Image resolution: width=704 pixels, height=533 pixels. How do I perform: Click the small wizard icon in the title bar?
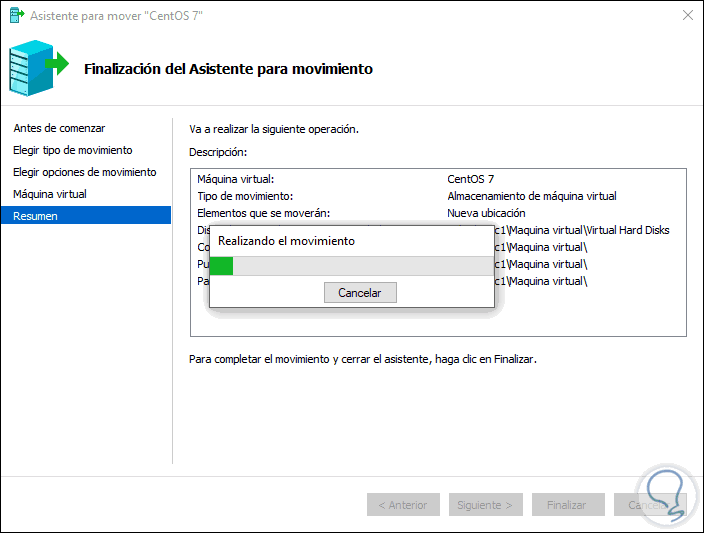[17, 15]
